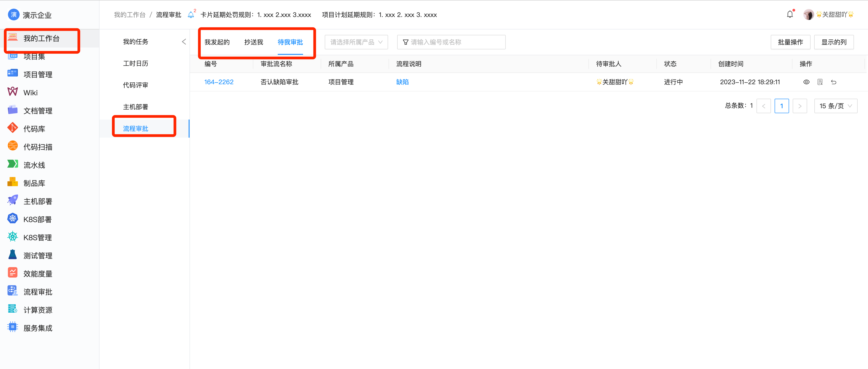Image resolution: width=868 pixels, height=369 pixels.
Task: Open the notification bell icon
Action: point(790,14)
